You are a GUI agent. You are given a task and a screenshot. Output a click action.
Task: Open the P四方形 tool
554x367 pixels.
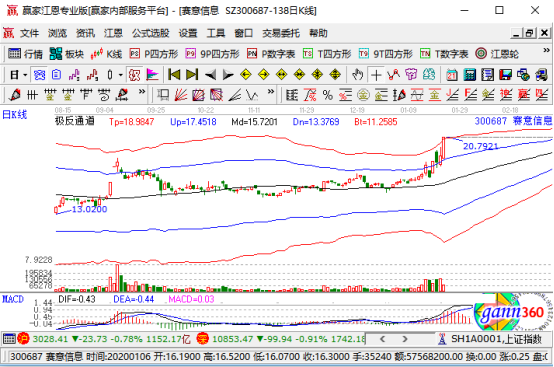click(153, 54)
